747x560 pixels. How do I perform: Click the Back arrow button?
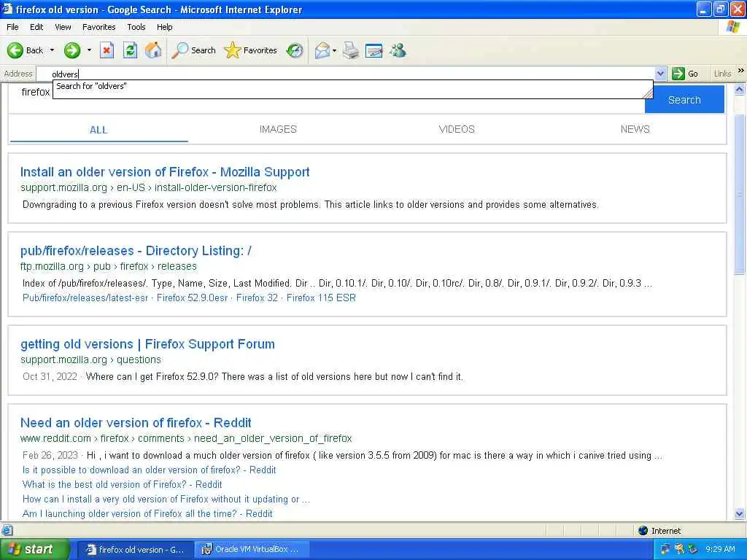point(25,50)
